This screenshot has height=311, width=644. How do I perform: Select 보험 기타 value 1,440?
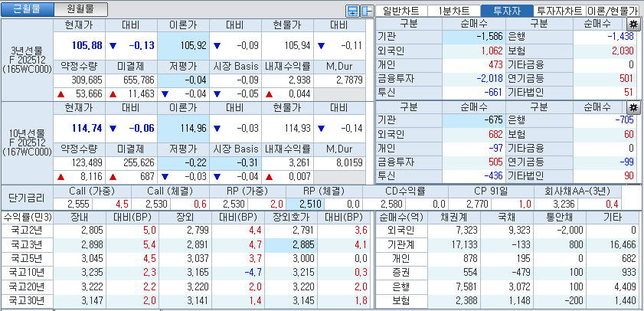pyautogui.click(x=612, y=301)
